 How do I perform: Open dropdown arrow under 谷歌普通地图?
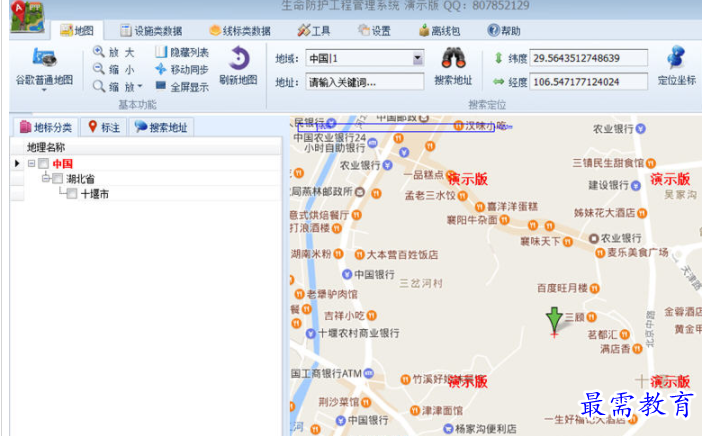point(44,90)
